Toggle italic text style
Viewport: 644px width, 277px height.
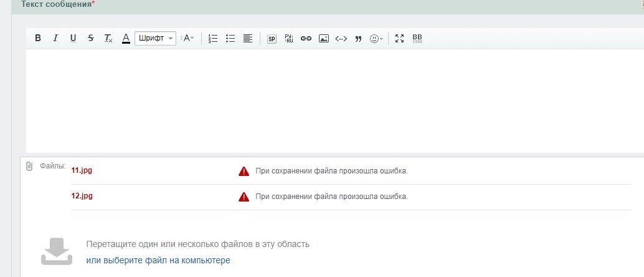coord(55,38)
